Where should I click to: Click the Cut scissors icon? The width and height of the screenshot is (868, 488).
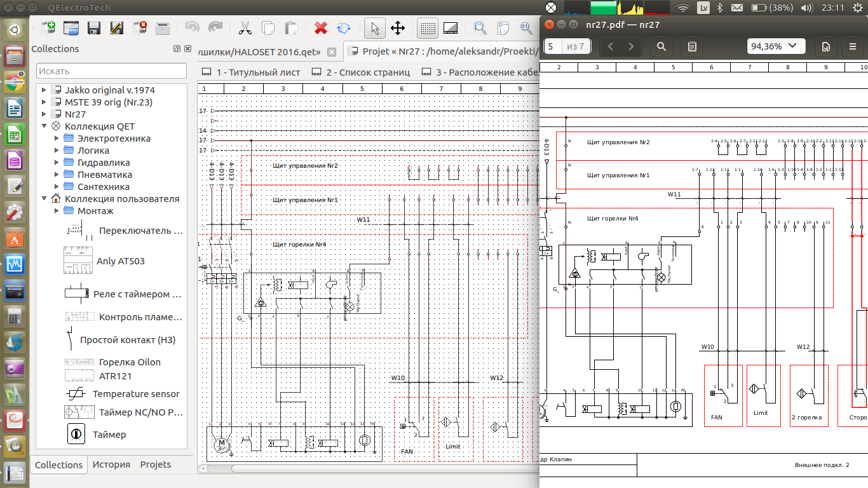point(245,28)
